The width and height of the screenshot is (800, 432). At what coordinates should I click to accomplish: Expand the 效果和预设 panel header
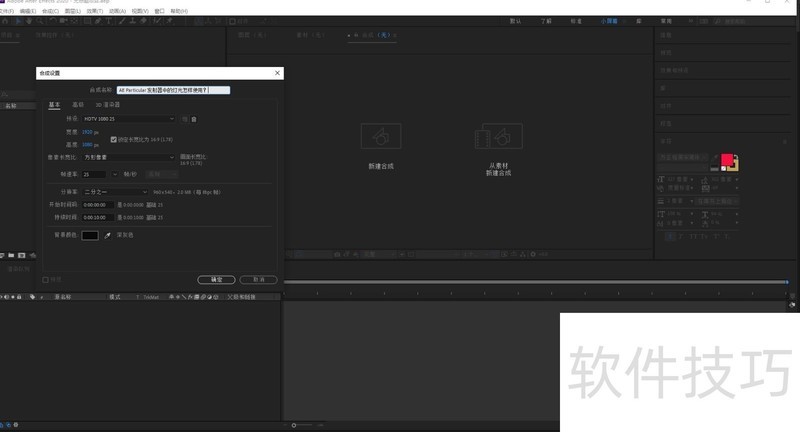[674, 70]
